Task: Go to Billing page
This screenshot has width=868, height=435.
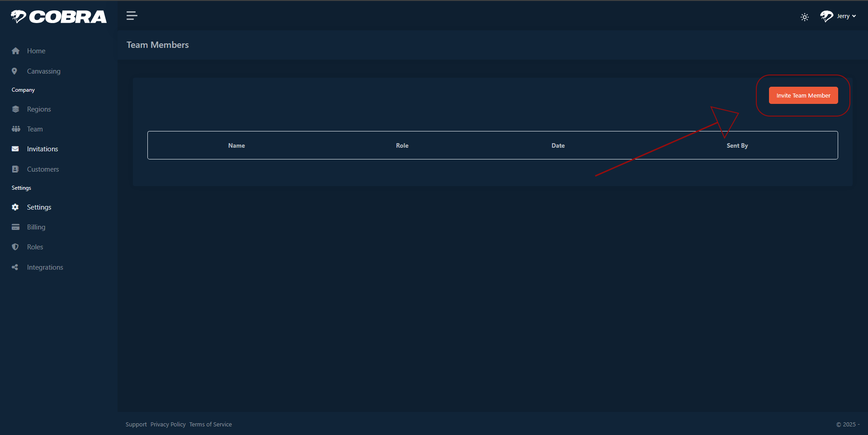Action: pyautogui.click(x=36, y=227)
